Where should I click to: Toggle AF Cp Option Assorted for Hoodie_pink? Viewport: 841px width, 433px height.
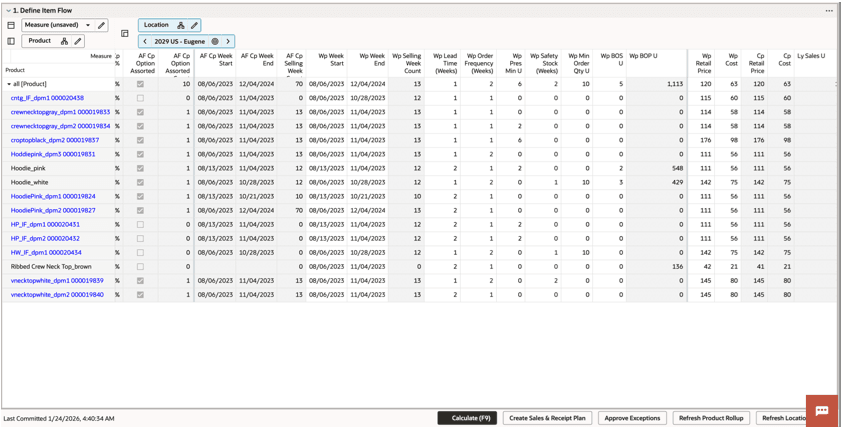(x=141, y=168)
